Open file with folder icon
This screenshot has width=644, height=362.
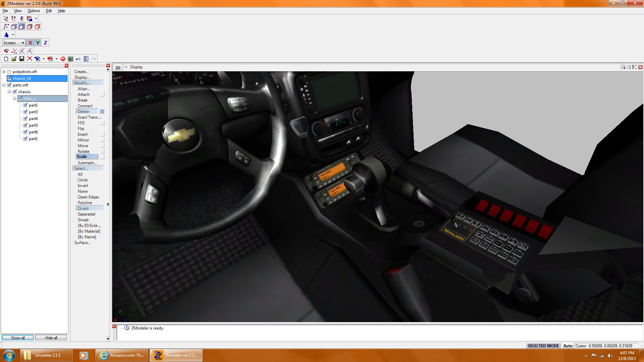pos(14,59)
